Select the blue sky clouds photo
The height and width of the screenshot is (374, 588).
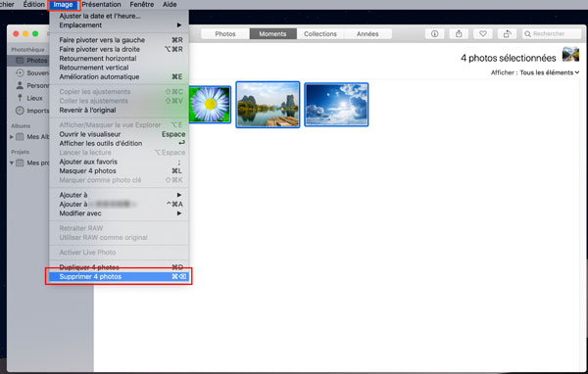336,105
